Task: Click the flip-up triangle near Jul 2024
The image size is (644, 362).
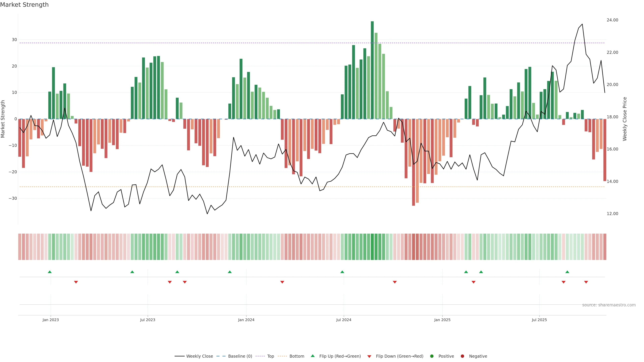Action: pos(342,272)
